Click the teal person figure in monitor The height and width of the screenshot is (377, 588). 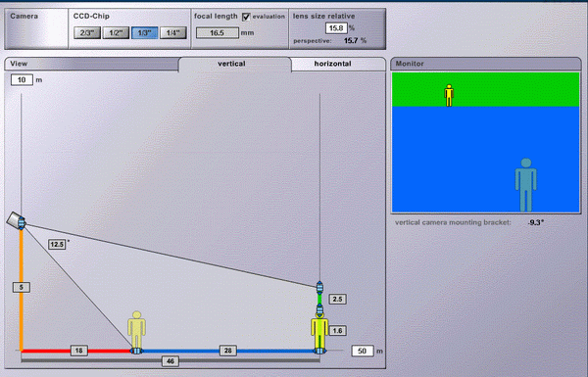(x=525, y=185)
